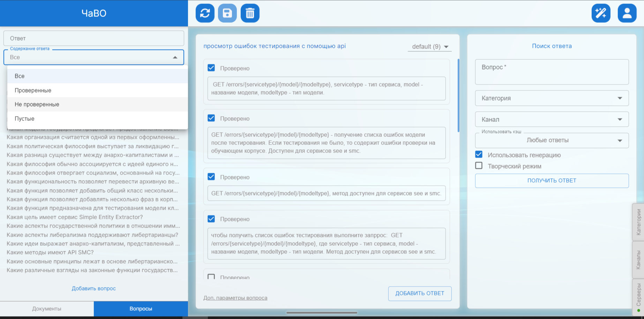
Task: Click into the Вопрос input field
Action: point(552,72)
